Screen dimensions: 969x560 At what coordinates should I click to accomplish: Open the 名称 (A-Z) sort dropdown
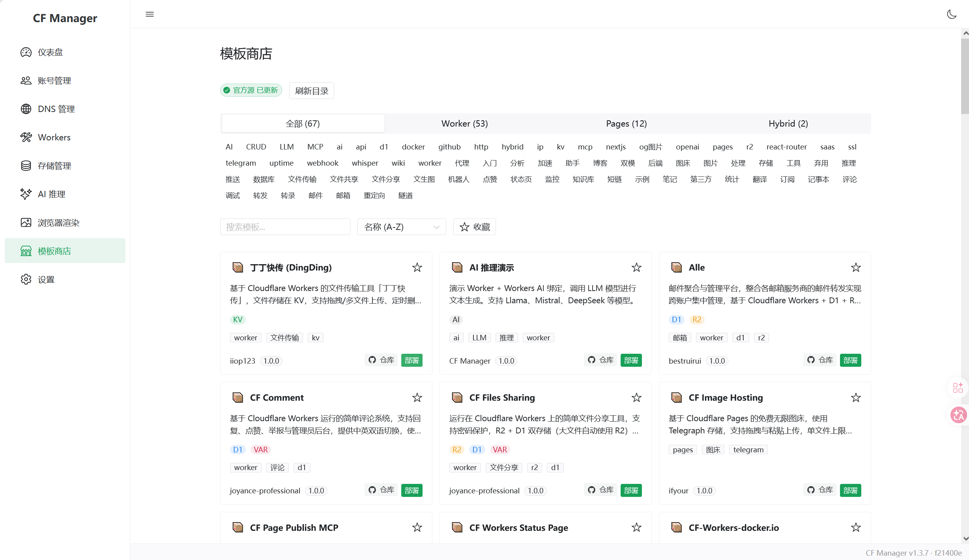(402, 227)
